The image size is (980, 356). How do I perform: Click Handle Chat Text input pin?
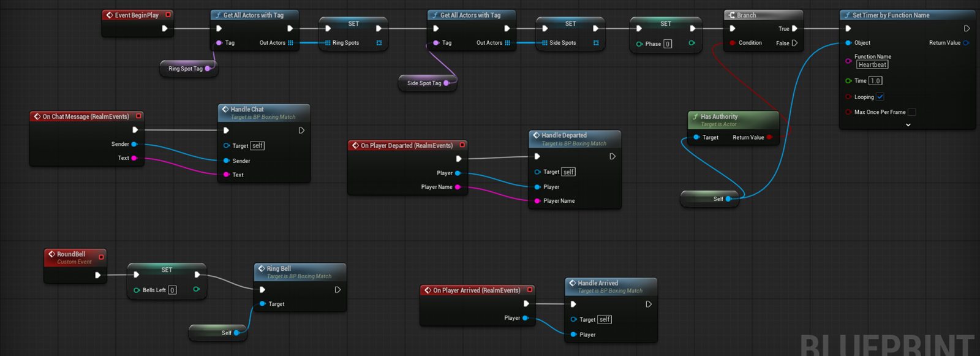[226, 175]
